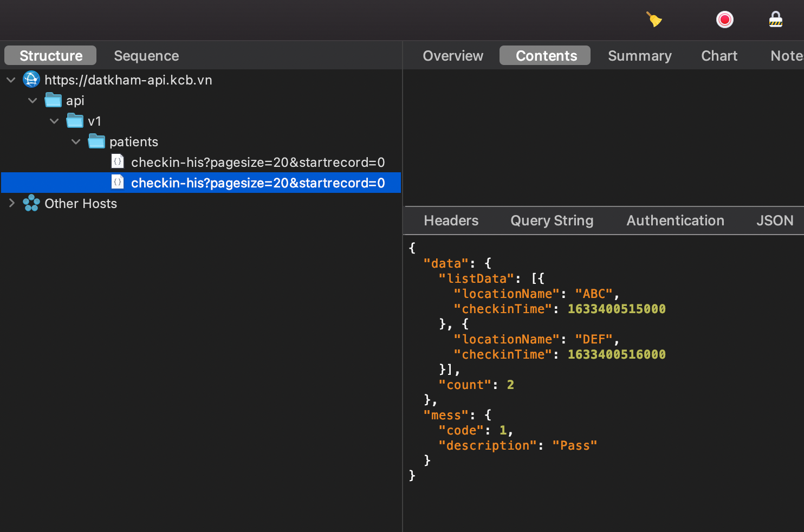Viewport: 804px width, 532px height.
Task: Click the checkinTime value 1633400515000
Action: pos(617,309)
